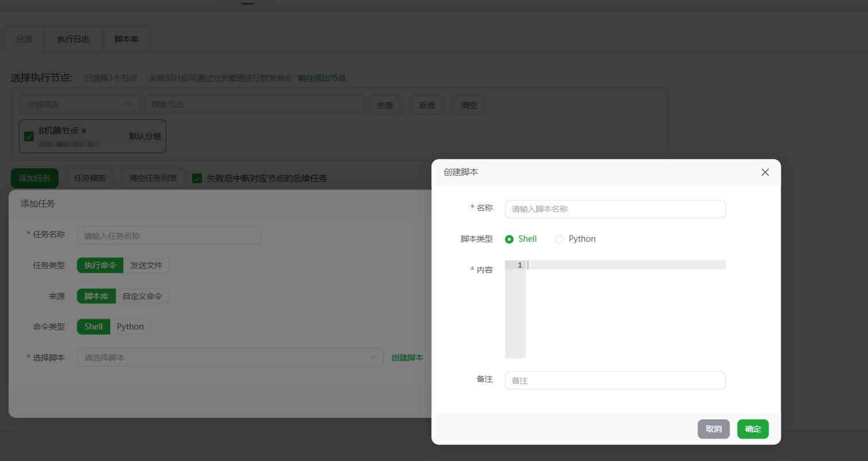868x461 pixels.
Task: Click the 反选 button to invert selection
Action: (426, 104)
